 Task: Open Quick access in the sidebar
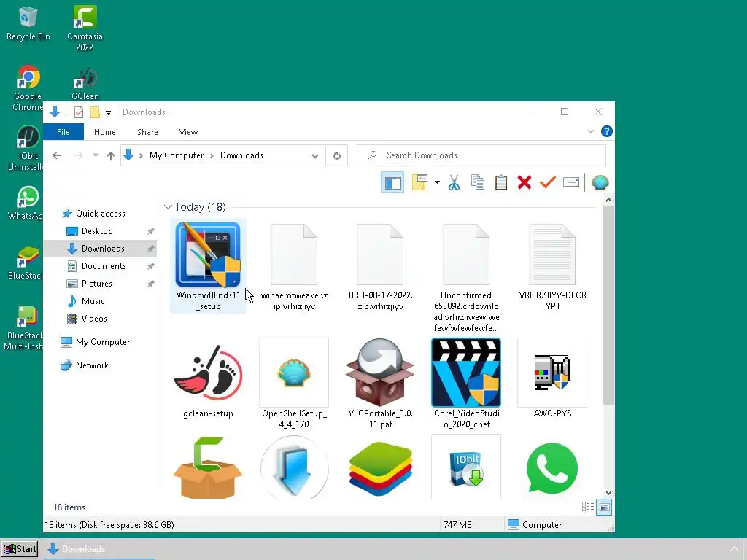pyautogui.click(x=101, y=214)
